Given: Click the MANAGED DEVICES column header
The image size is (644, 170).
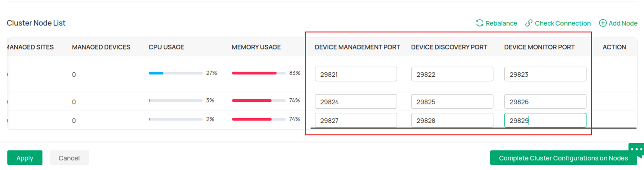Looking at the screenshot, I should tap(101, 47).
